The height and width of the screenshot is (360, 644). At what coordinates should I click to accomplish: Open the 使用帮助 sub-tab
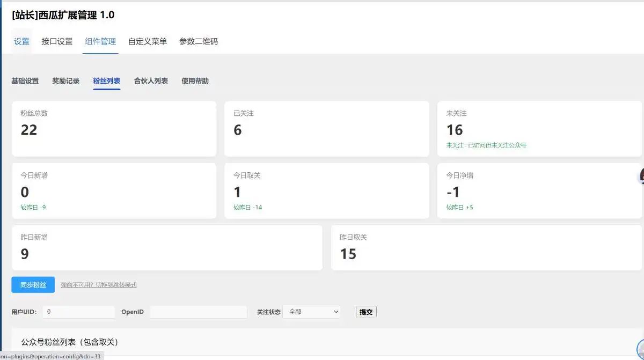[x=195, y=80]
